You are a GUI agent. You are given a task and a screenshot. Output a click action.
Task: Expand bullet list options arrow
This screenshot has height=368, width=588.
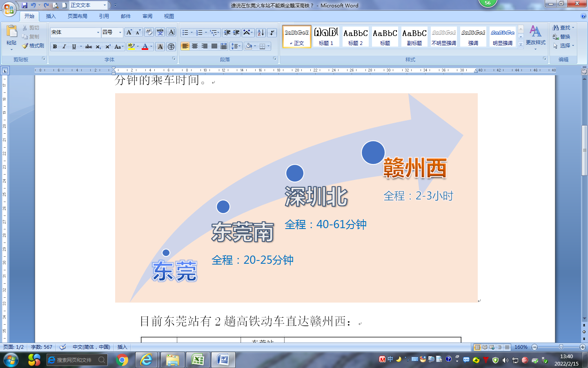[192, 32]
